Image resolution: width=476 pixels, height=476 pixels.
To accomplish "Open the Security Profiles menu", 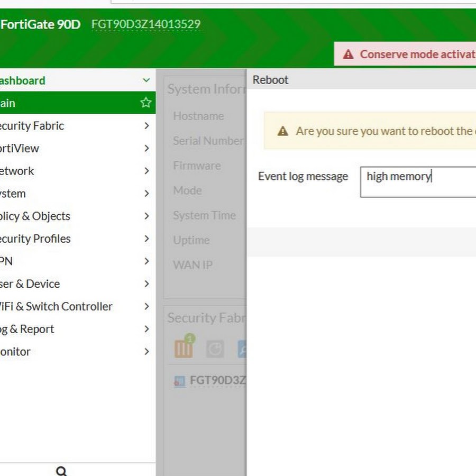I will pyautogui.click(x=35, y=239).
